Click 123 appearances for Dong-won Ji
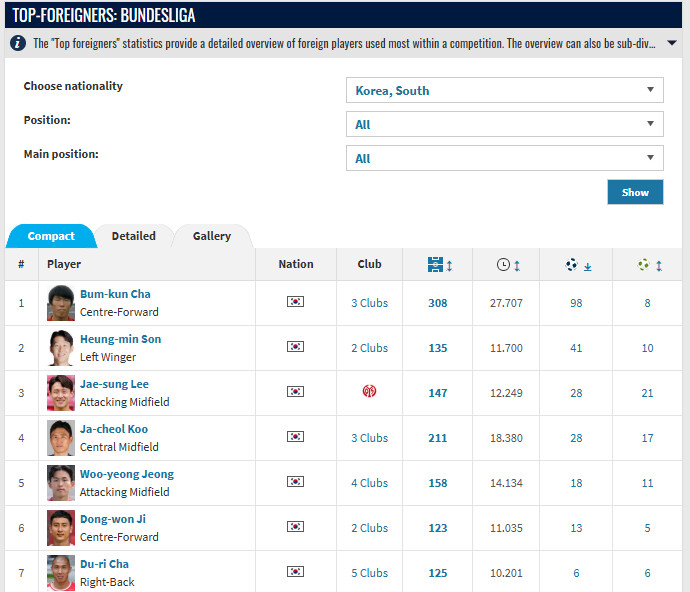 tap(438, 528)
